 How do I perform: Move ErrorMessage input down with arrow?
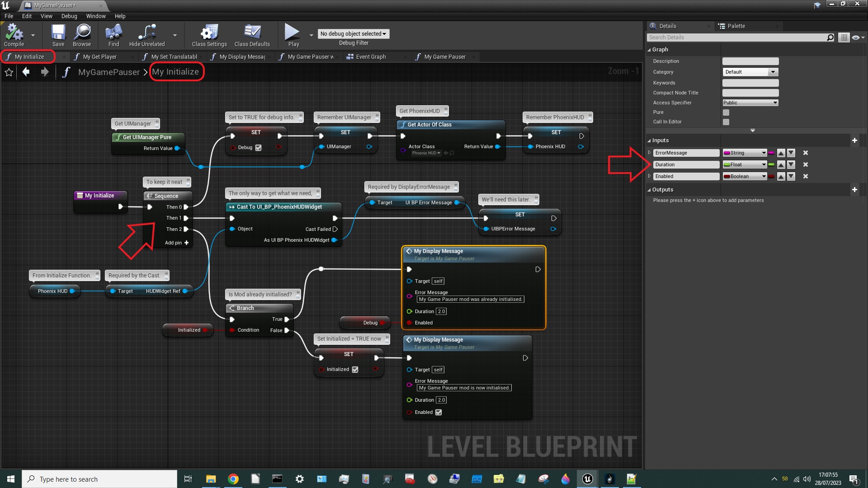tap(791, 153)
